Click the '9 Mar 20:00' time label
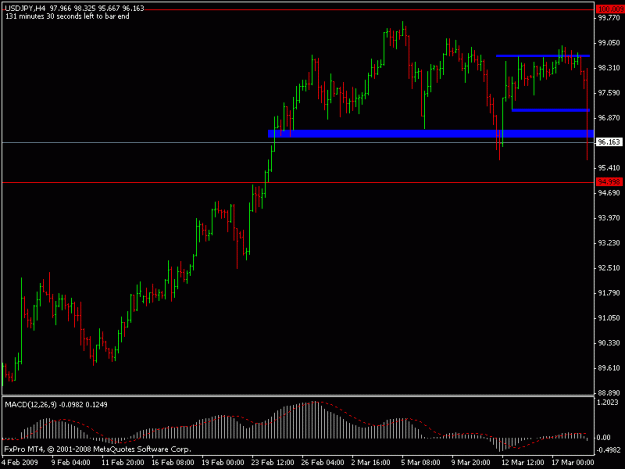Image resolution: width=625 pixels, height=469 pixels. point(470,462)
